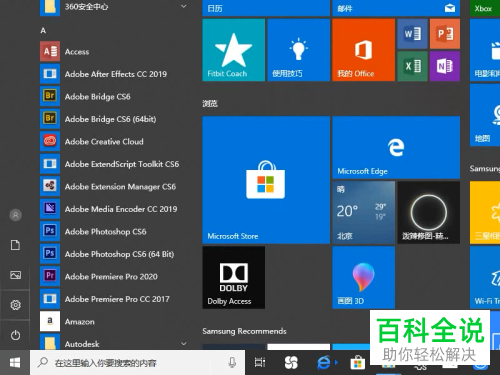Launch Word from the small tile
The height and width of the screenshot is (375, 500).
(412, 34)
